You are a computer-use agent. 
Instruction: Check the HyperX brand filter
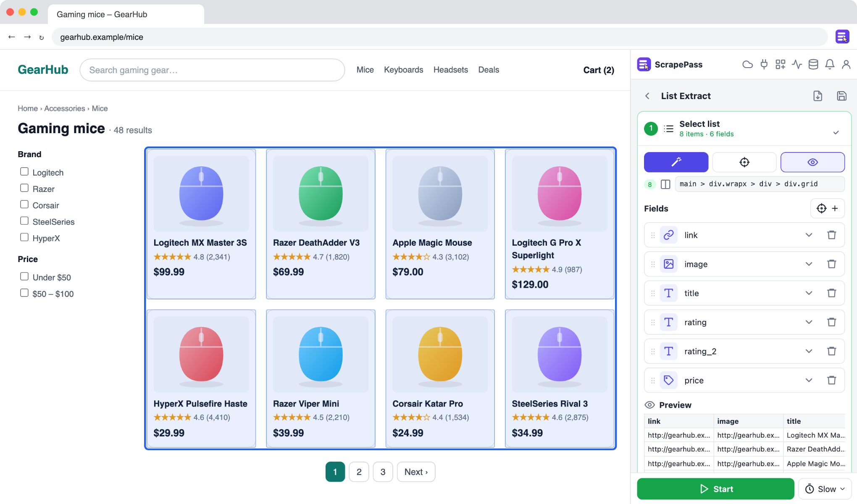pyautogui.click(x=24, y=237)
